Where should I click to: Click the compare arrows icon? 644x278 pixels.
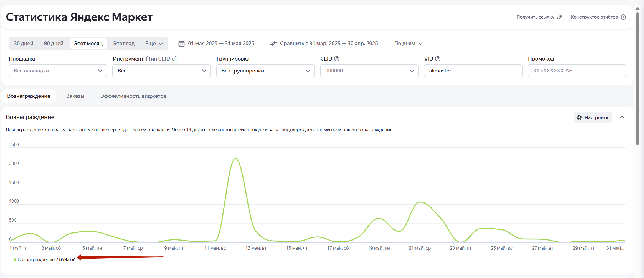tap(273, 44)
